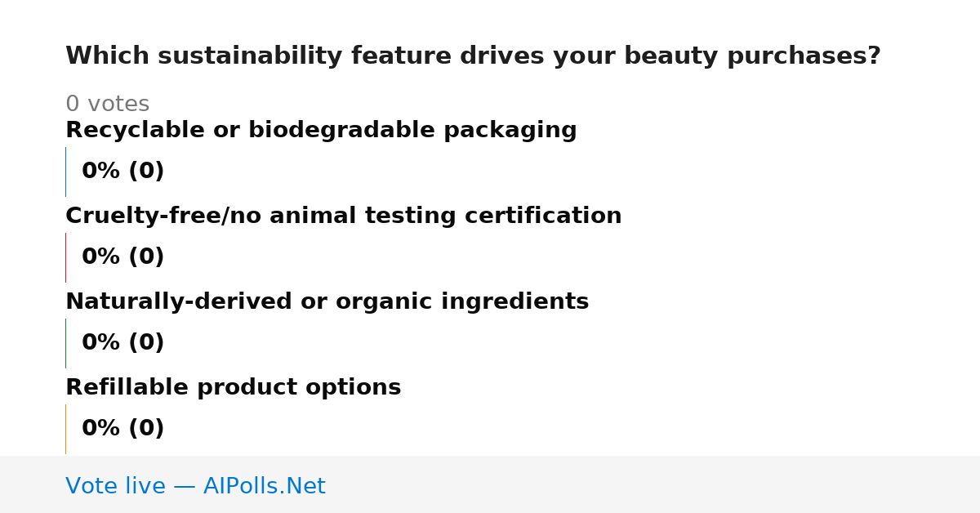Click the green bar for organic ingredients

coord(65,343)
